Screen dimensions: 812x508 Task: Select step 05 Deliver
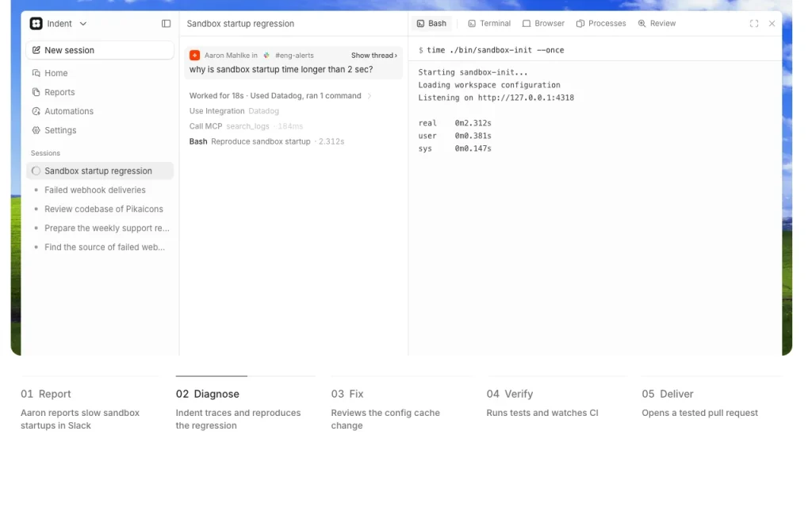pyautogui.click(x=668, y=394)
